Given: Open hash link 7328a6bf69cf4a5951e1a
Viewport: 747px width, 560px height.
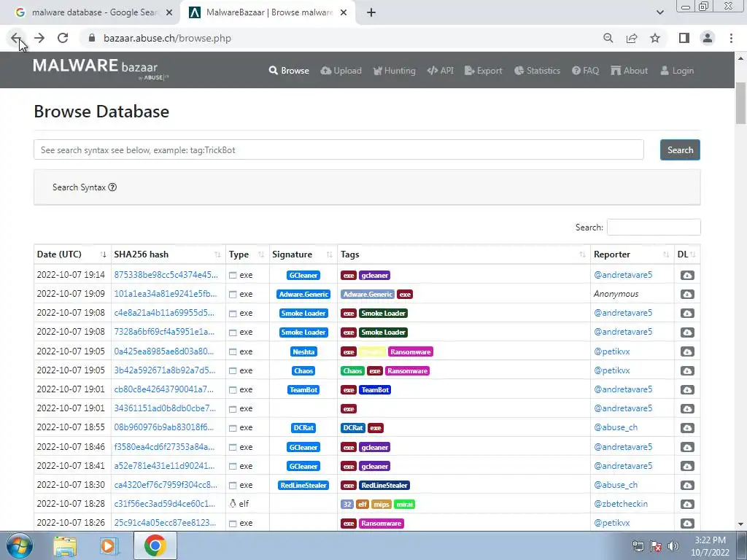Looking at the screenshot, I should pos(164,332).
